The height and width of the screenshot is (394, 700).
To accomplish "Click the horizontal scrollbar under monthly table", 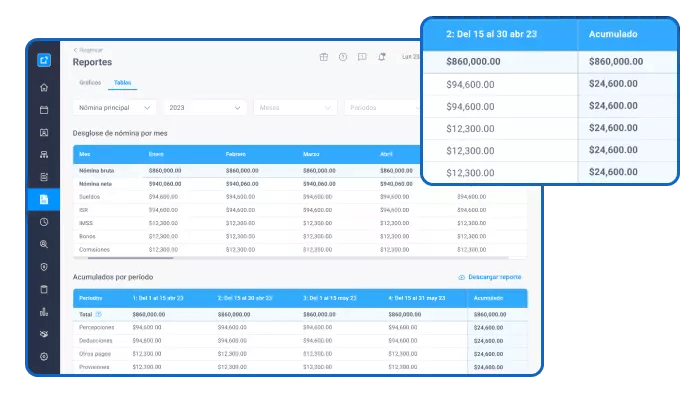I will pyautogui.click(x=130, y=258).
